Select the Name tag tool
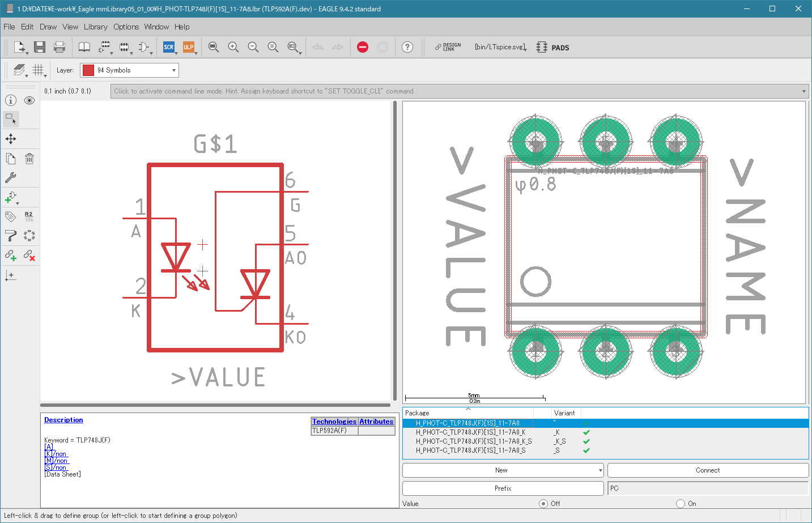This screenshot has height=523, width=812. (11, 216)
